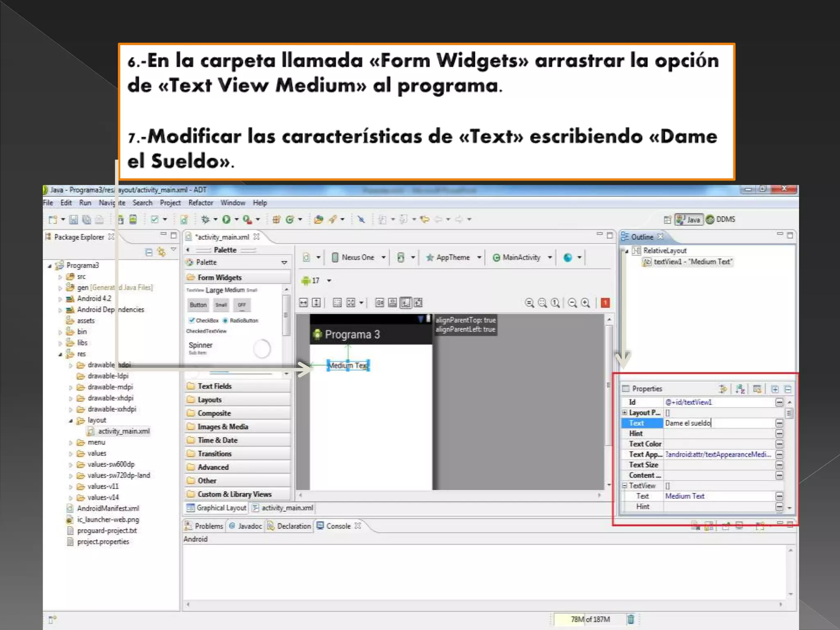The width and height of the screenshot is (840, 630).
Task: Click the debug bug icon in toolbar
Action: 205,219
